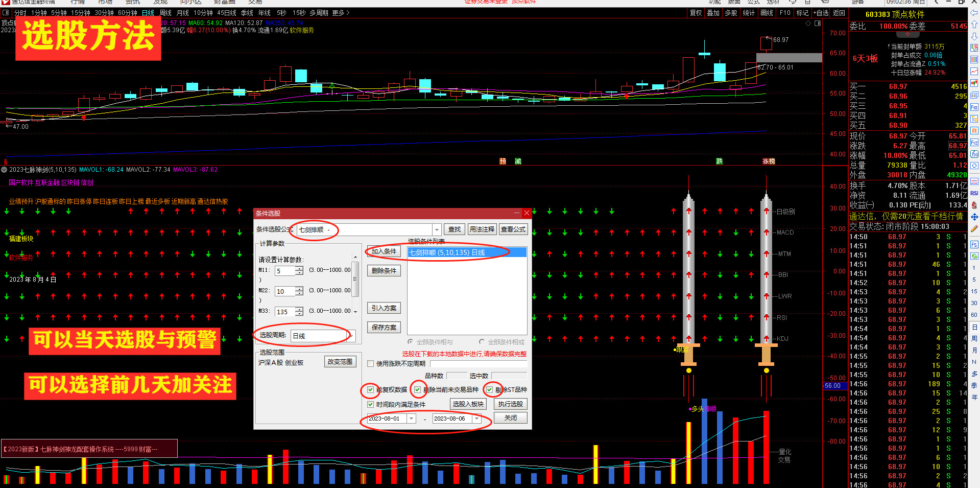
Task: Click the left arrow icon in right sidebar
Action: click(974, 13)
